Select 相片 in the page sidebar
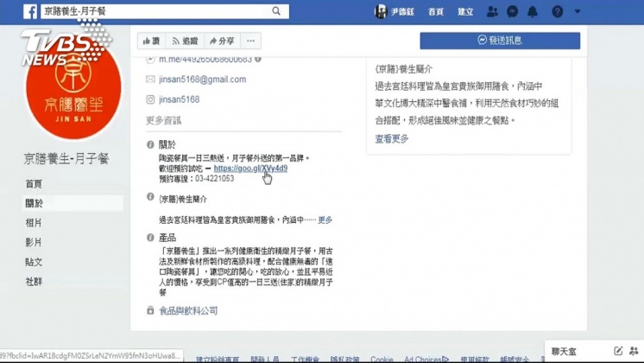644x363 pixels. coord(34,223)
